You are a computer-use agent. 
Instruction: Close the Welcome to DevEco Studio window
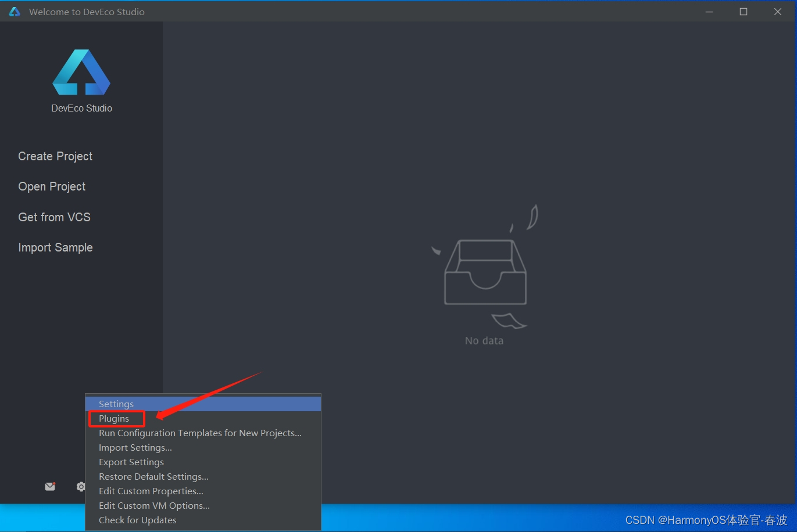click(778, 12)
